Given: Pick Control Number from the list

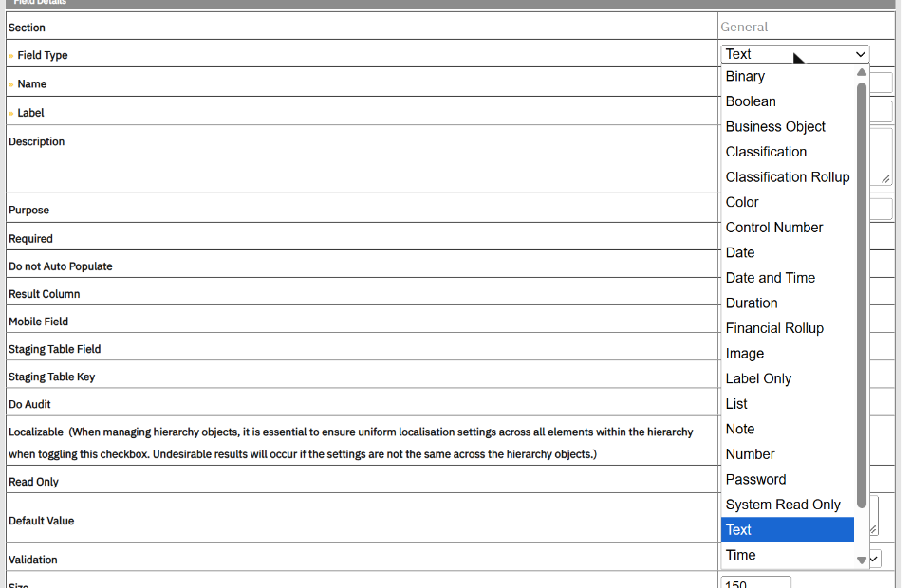Looking at the screenshot, I should (788, 228).
